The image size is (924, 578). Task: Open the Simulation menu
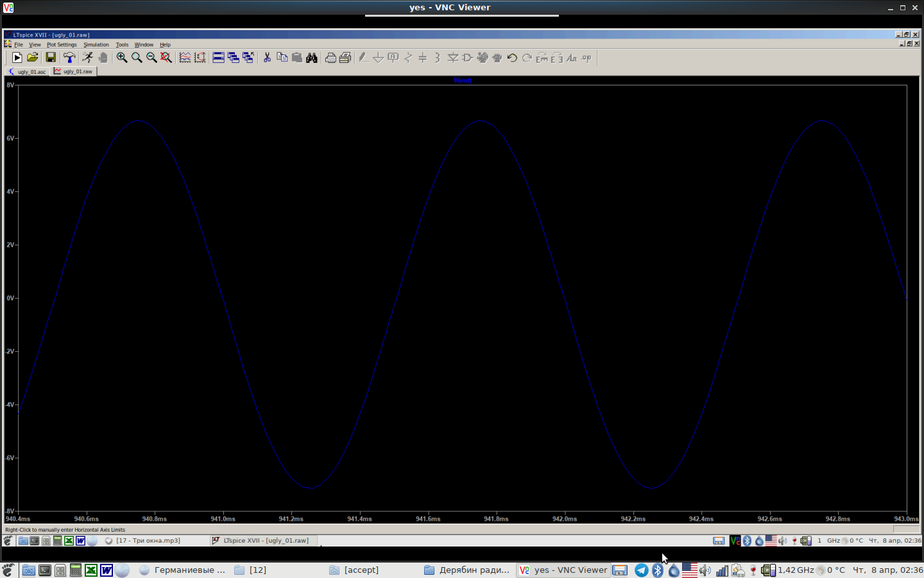[96, 45]
